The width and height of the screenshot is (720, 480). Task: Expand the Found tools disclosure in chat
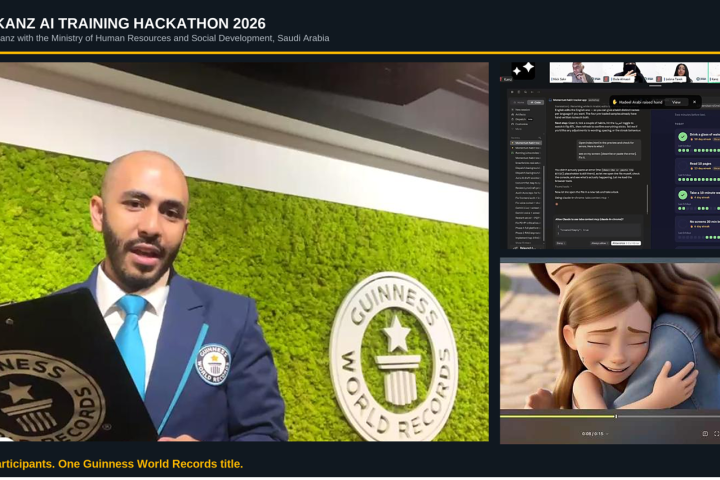[x=563, y=186]
